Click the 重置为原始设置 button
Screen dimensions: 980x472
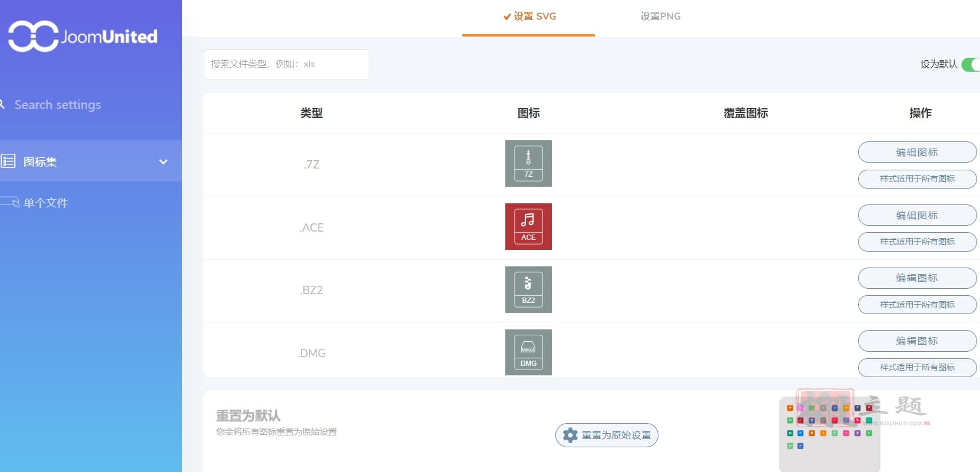coord(607,435)
